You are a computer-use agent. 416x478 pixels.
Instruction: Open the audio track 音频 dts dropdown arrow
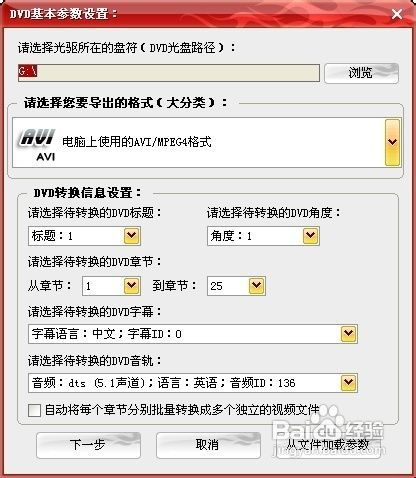[349, 383]
